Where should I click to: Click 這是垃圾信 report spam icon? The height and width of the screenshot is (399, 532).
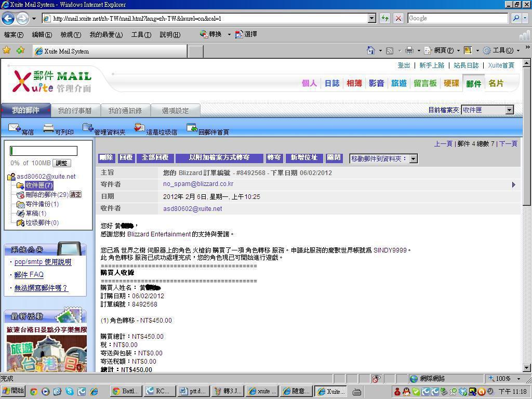point(139,128)
